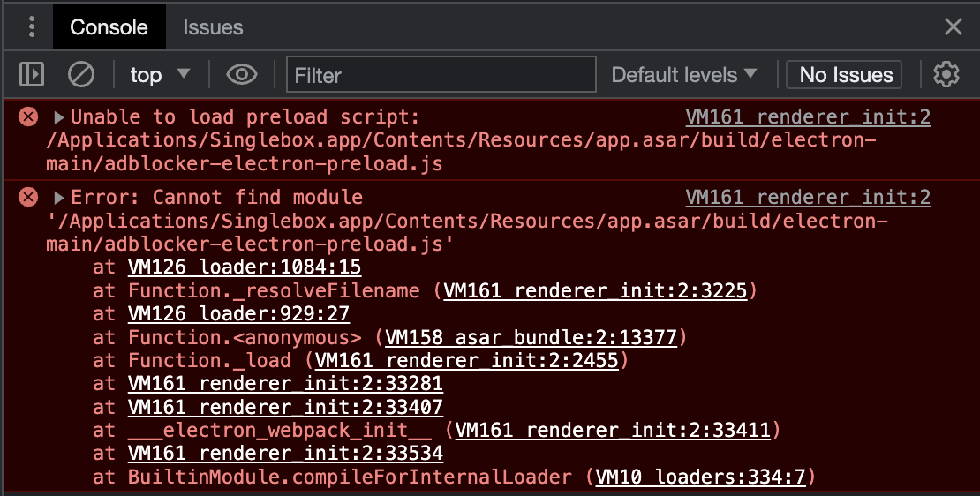980x496 pixels.
Task: Expand the "Unable to load preload script" message
Action: 59,116
